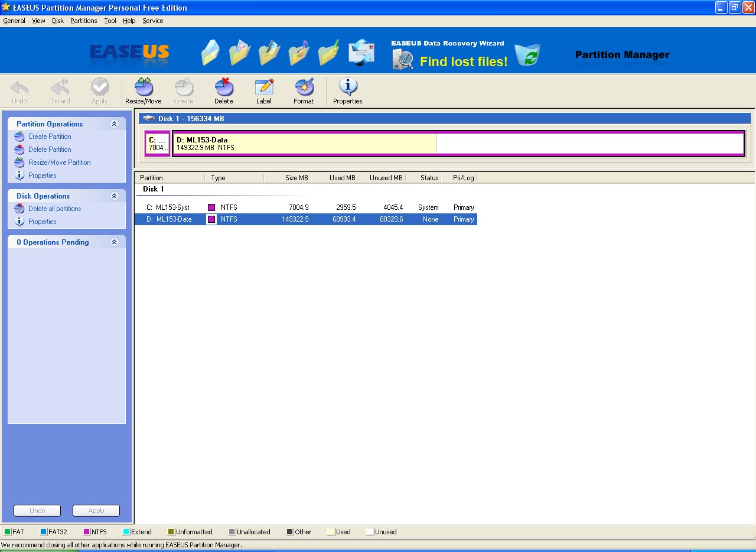Click the Partition column header
Image resolution: width=756 pixels, height=552 pixels.
tap(170, 178)
